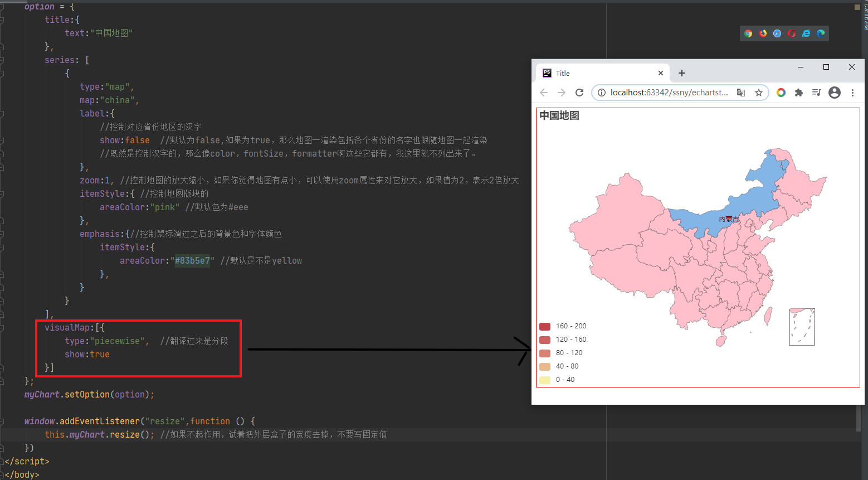
Task: Open the Chrome extensions puzzle icon
Action: (799, 93)
